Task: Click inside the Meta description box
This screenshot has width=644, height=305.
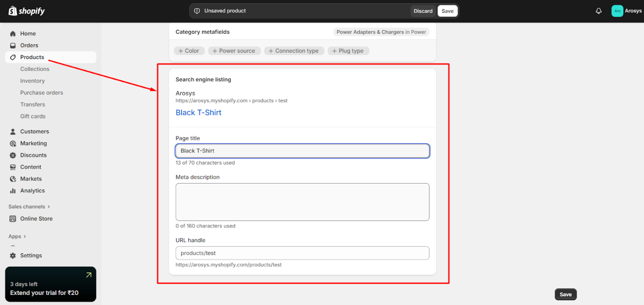Action: 302,202
